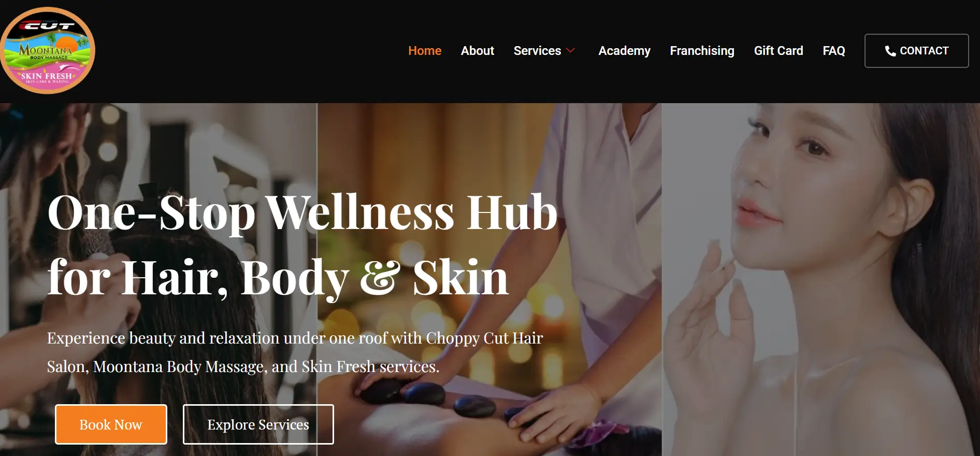980x456 pixels.
Task: Click the orange Book Now button
Action: tap(111, 424)
